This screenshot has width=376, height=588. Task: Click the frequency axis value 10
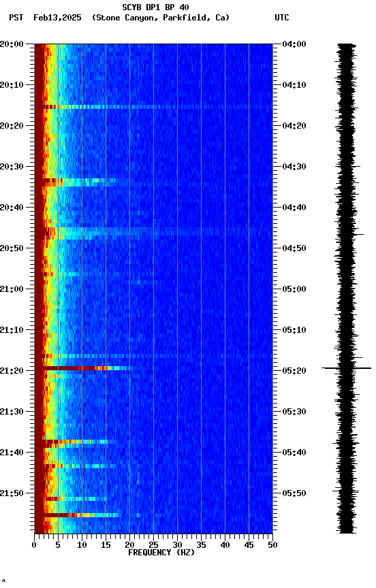pos(82,546)
